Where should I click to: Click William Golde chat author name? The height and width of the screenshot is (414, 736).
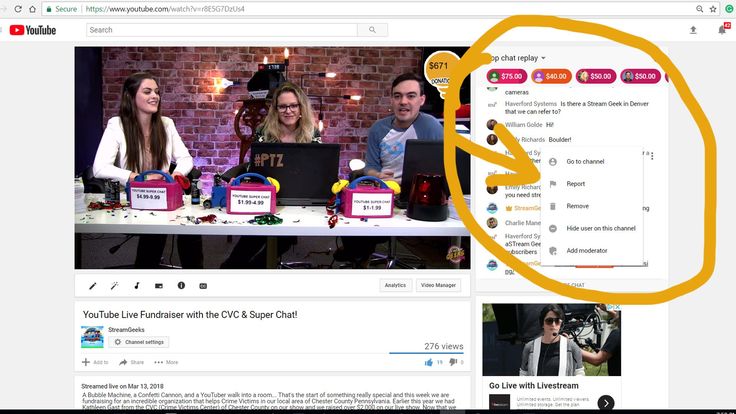(523, 125)
